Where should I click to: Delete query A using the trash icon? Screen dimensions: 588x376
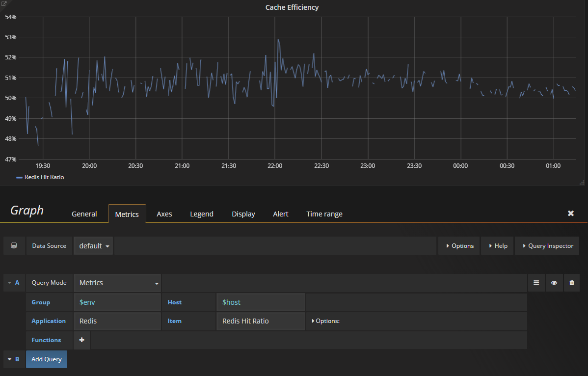pyautogui.click(x=571, y=282)
